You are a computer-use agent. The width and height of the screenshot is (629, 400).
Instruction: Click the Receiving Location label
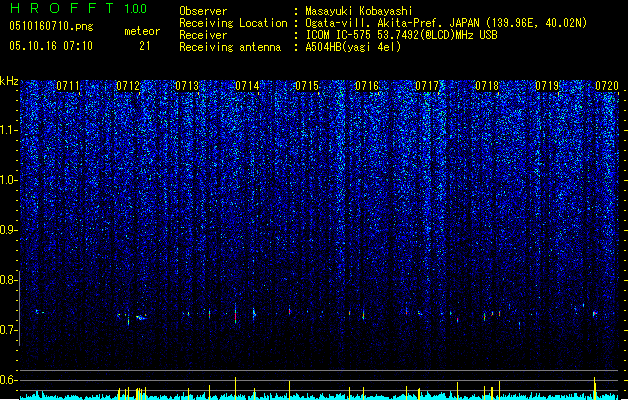pyautogui.click(x=233, y=23)
